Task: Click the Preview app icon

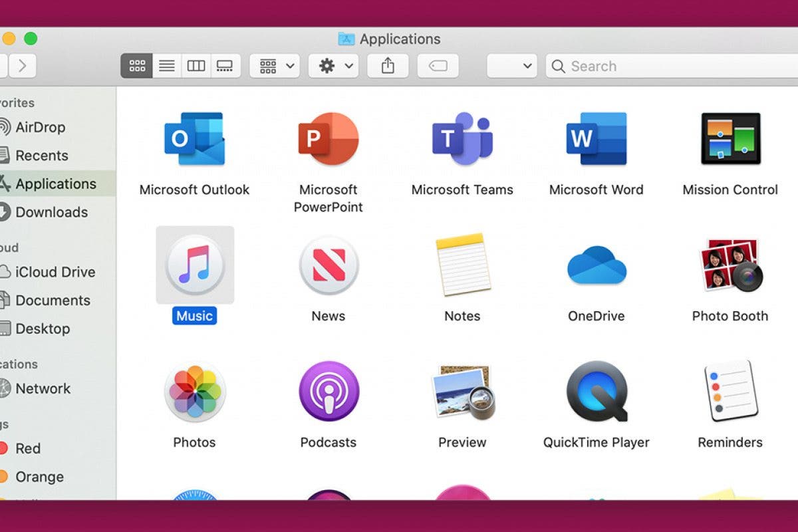Action: tap(463, 392)
